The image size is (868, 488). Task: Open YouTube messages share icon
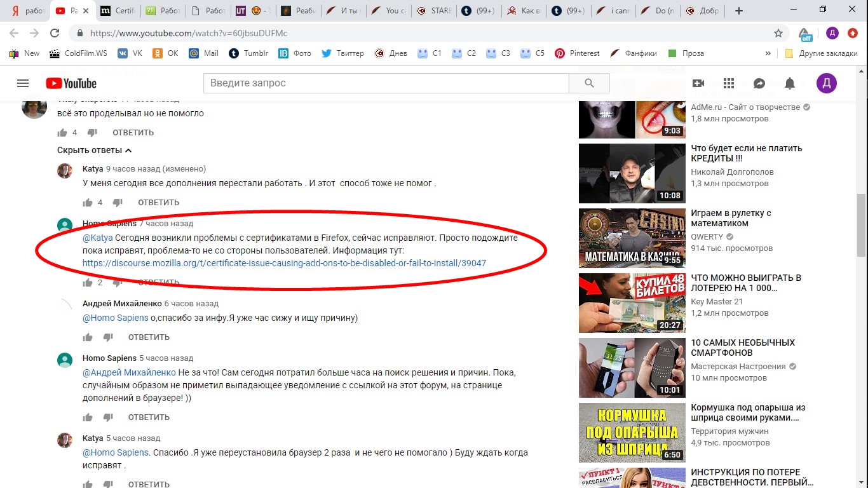[x=759, y=83]
